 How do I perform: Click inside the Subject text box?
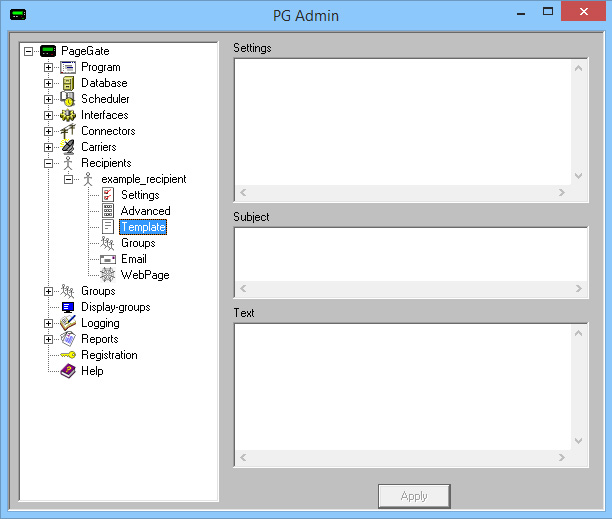point(411,254)
